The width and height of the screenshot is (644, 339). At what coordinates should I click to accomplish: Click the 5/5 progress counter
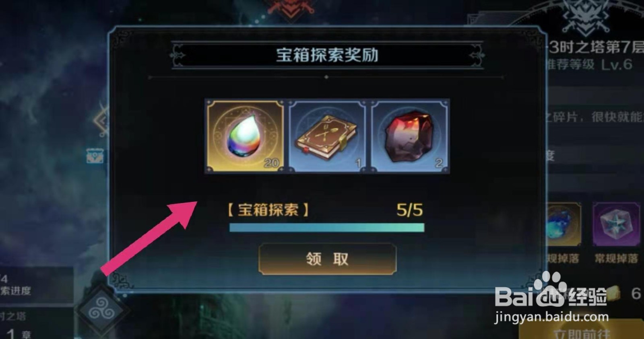pos(409,210)
